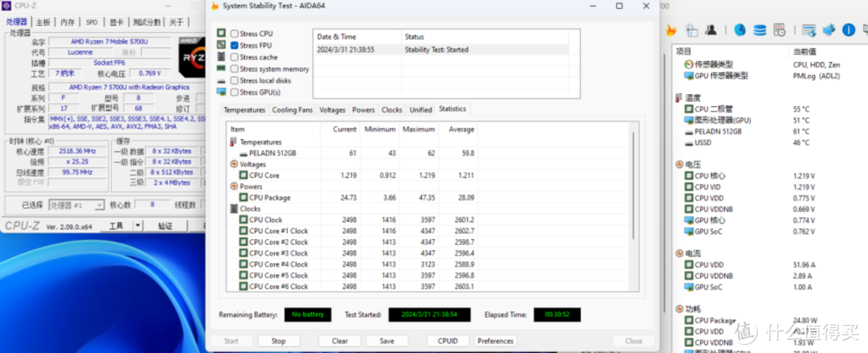This screenshot has width=868, height=353.
Task: Select the PELADN 512GB statistics row
Action: (429, 153)
